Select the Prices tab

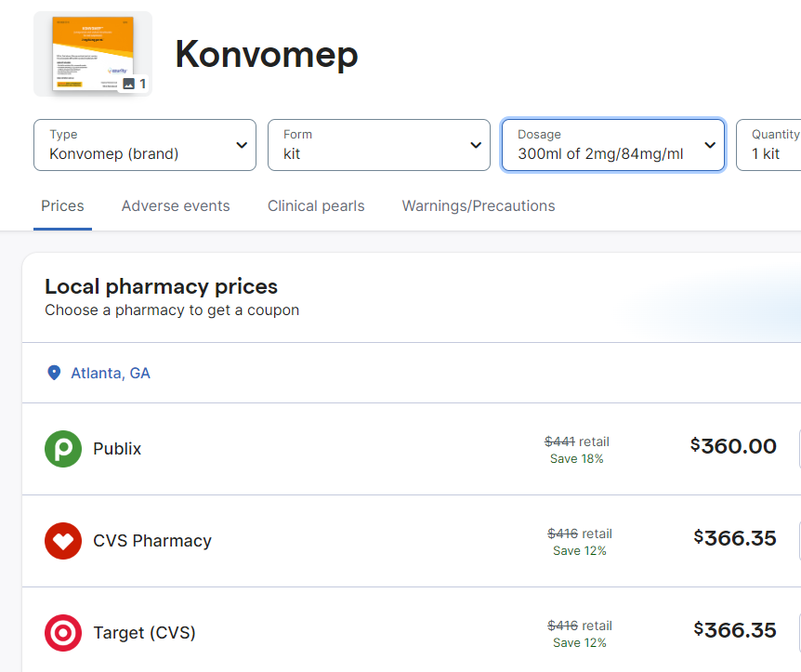(62, 206)
